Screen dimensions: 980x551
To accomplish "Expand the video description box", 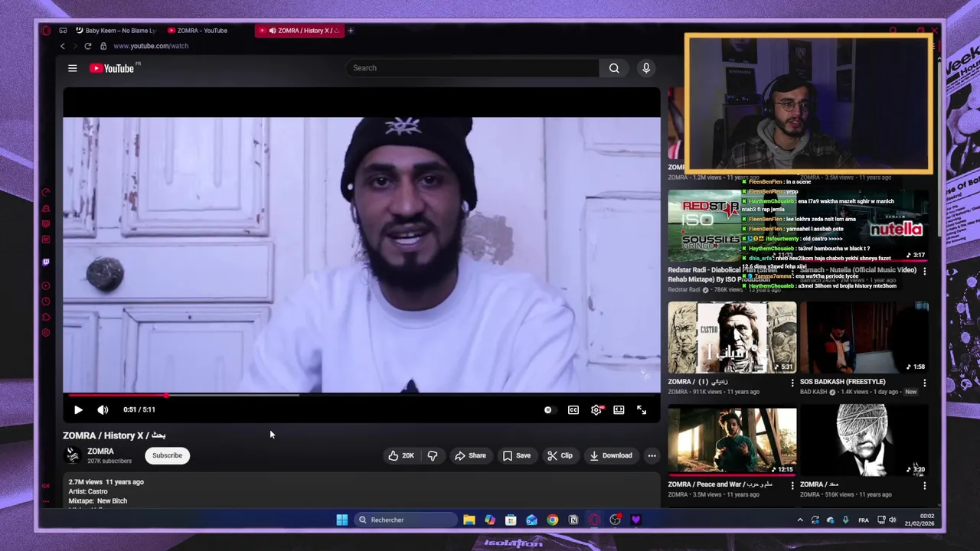I will 361,491.
